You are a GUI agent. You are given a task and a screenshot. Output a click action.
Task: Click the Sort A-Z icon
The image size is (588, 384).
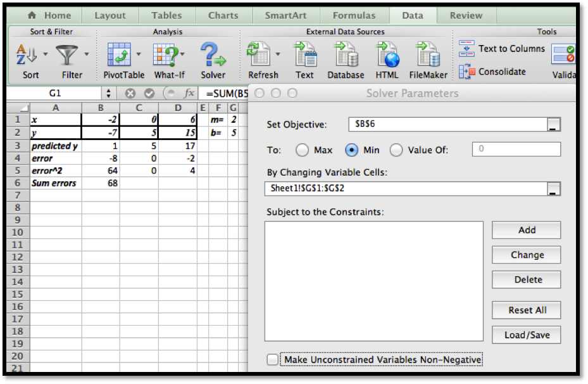pyautogui.click(x=27, y=55)
